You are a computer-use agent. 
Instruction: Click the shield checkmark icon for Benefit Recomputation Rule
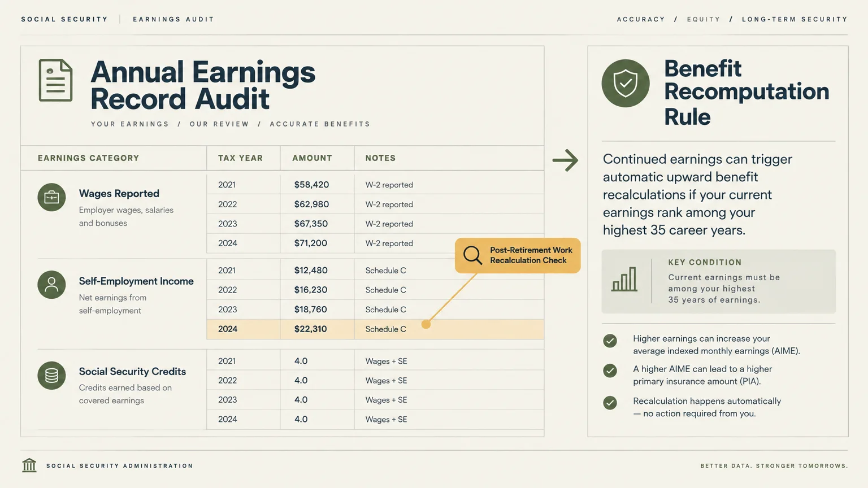pyautogui.click(x=626, y=83)
